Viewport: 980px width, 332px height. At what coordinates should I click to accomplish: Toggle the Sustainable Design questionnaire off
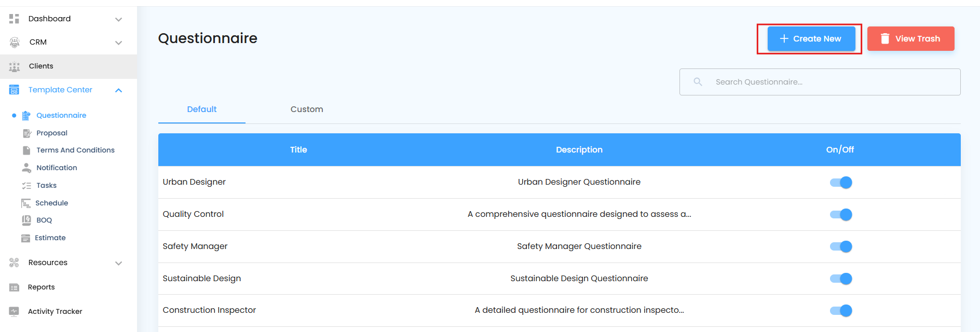(841, 279)
